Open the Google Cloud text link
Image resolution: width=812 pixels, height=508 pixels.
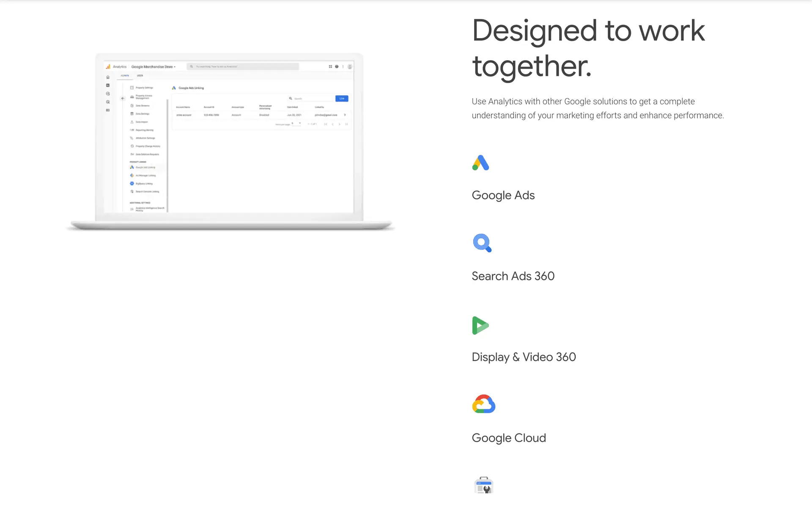(508, 438)
